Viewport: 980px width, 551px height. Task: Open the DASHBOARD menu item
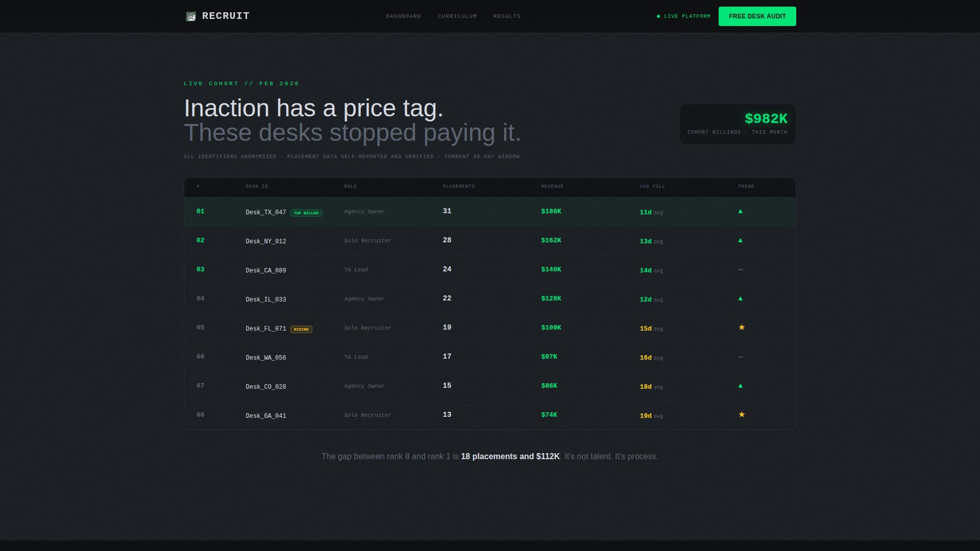(x=403, y=16)
